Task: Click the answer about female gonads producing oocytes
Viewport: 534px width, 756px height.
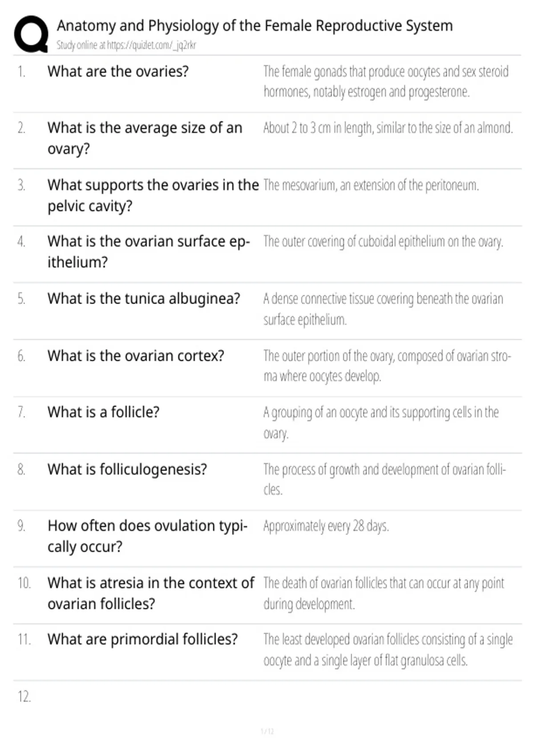Action: 386,81
